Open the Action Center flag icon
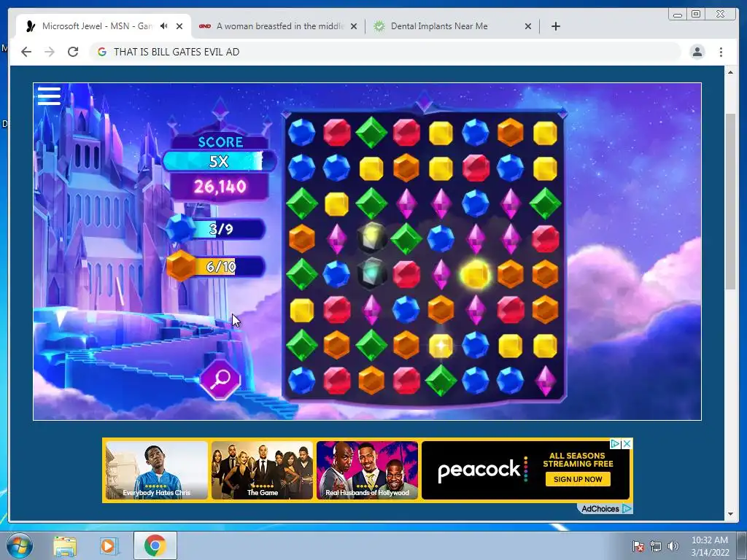Screen dimensions: 747x560 point(638,546)
